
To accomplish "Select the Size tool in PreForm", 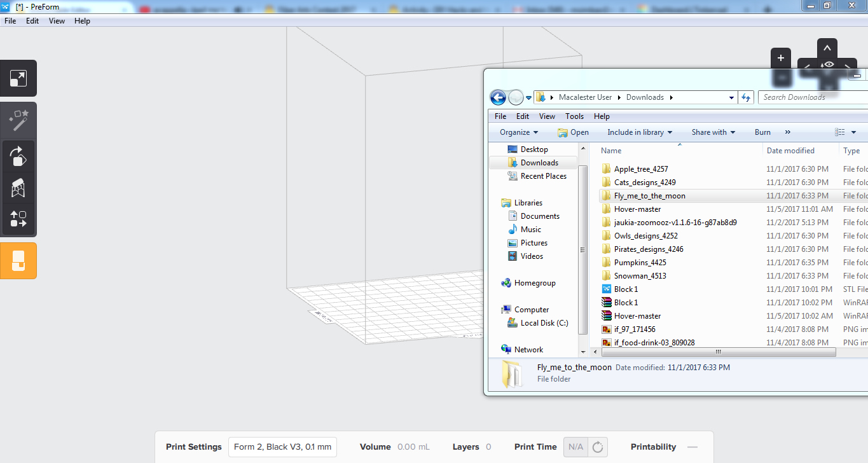I will (18, 79).
